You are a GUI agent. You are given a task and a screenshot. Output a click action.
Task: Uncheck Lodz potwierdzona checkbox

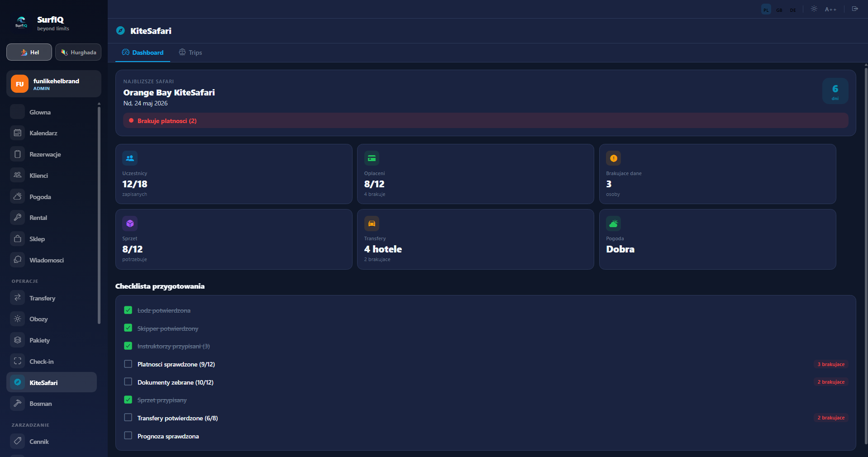(x=128, y=310)
